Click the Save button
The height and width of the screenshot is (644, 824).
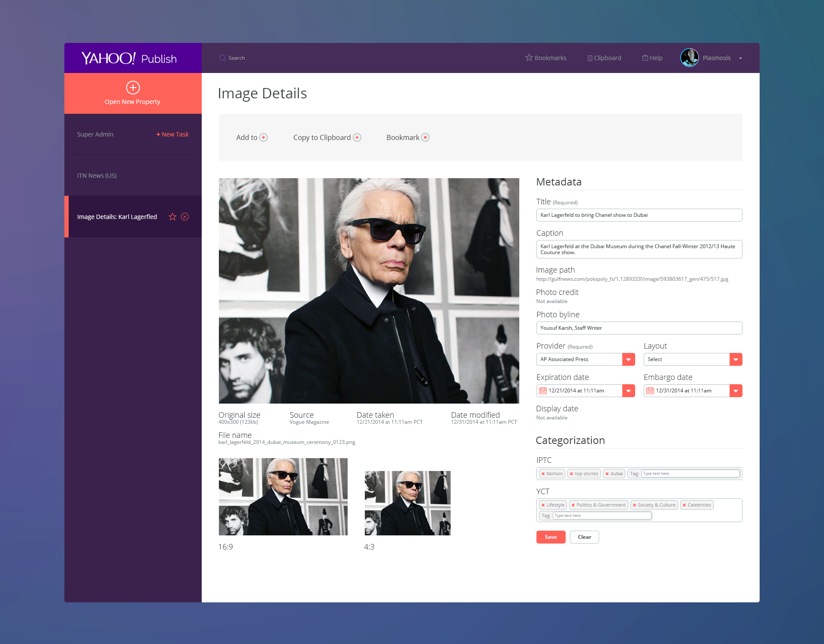tap(551, 537)
